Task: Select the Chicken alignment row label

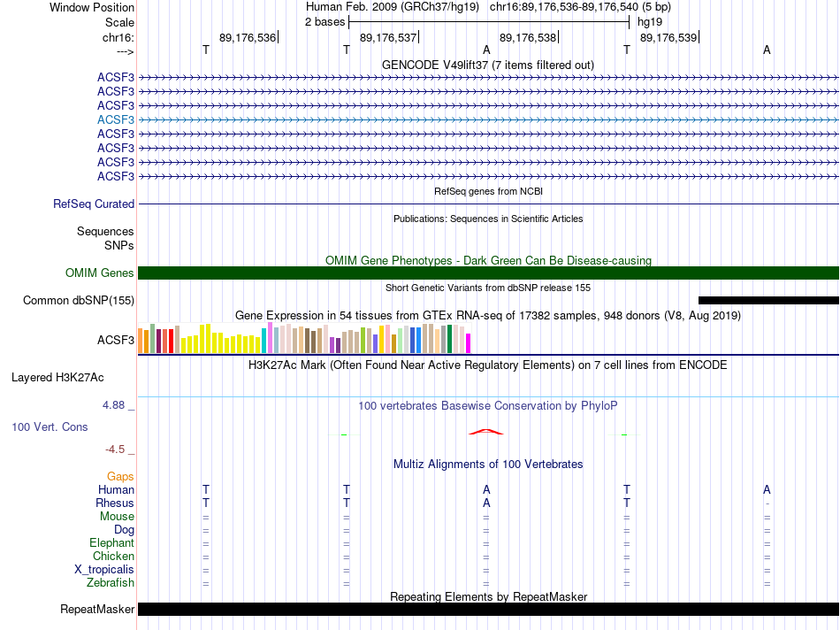Action: pyautogui.click(x=113, y=556)
